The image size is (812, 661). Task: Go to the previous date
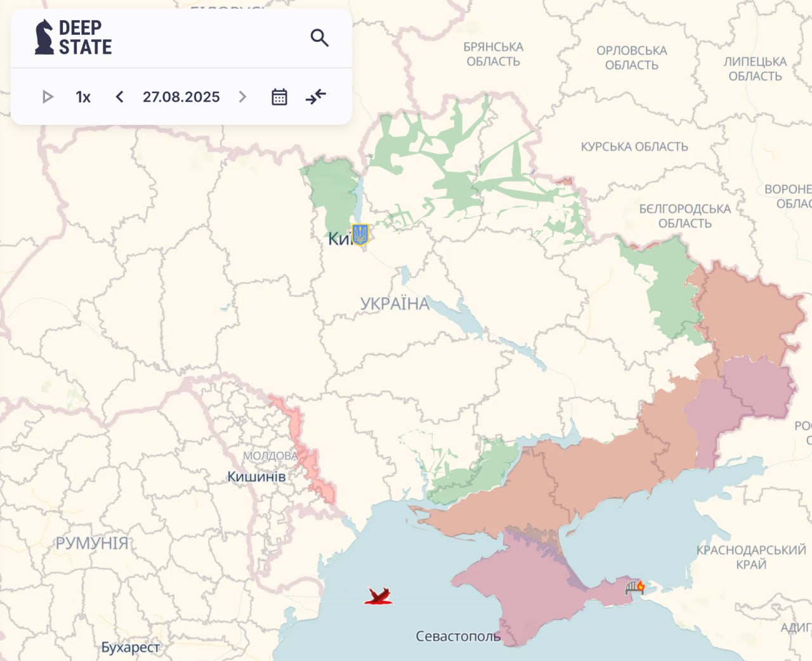[x=119, y=97]
